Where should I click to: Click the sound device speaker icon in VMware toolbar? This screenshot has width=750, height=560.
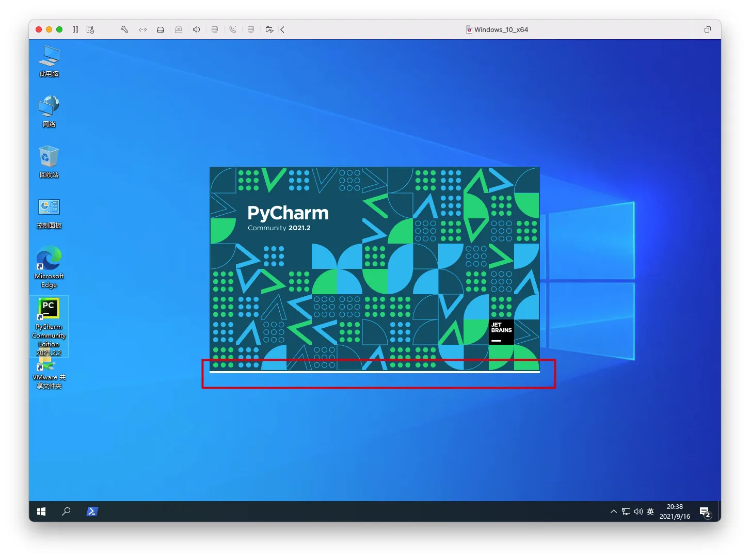click(197, 29)
